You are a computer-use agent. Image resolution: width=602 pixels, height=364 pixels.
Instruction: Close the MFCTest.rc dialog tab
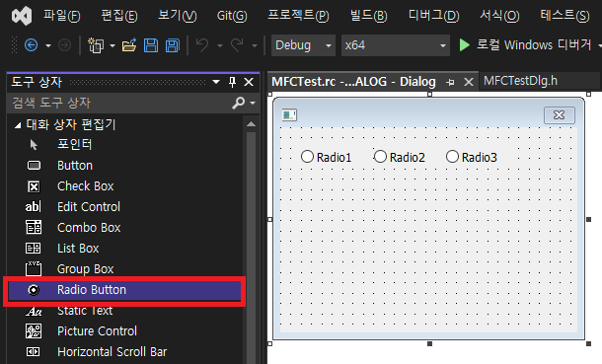(x=469, y=82)
